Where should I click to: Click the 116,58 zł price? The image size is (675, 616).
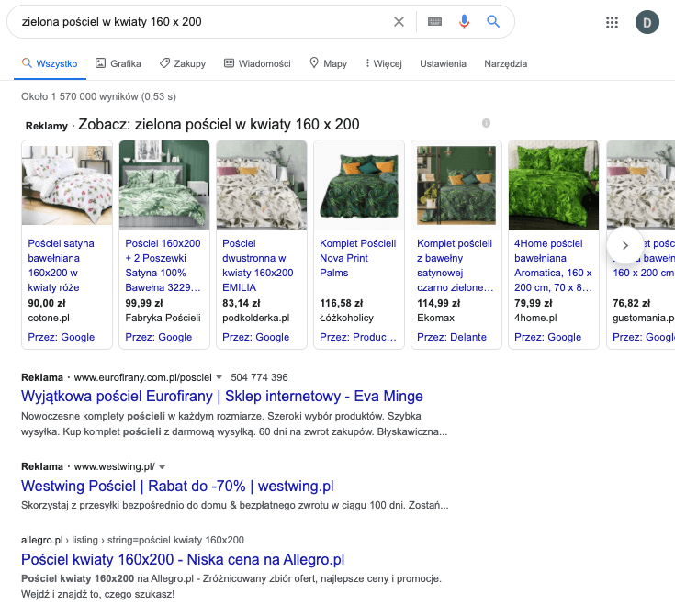[x=342, y=304]
